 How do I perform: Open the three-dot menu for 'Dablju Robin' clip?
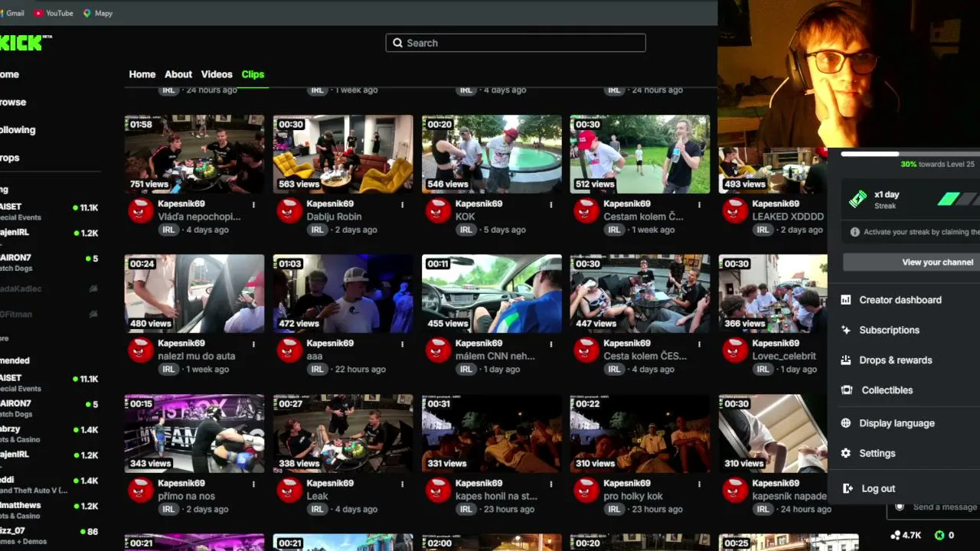coord(402,205)
